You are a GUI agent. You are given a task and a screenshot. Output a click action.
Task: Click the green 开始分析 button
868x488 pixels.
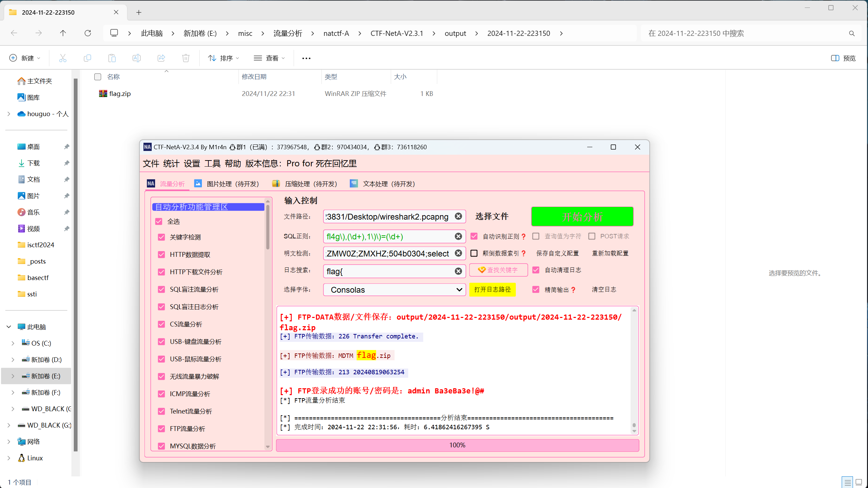point(582,217)
